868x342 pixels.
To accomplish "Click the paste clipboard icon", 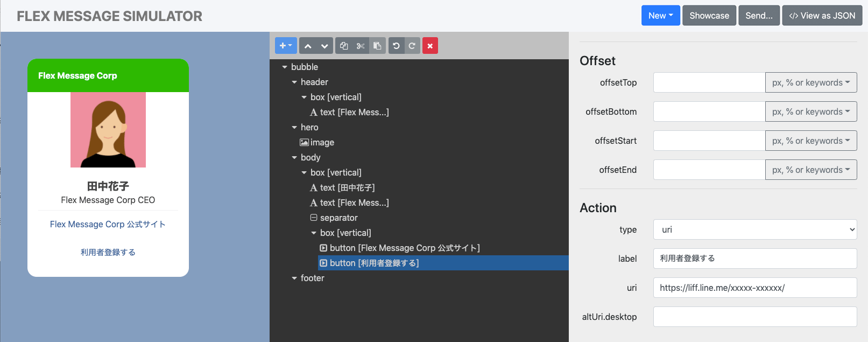I will pyautogui.click(x=377, y=46).
